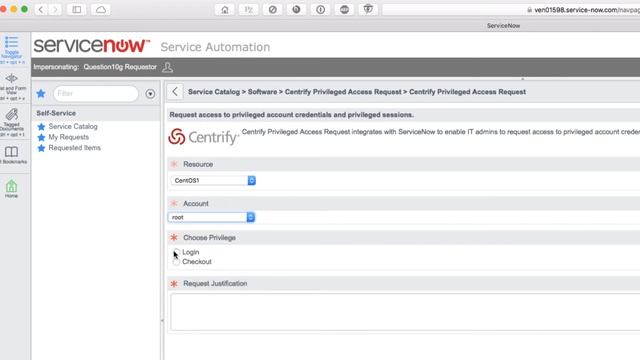Viewport: 640px width, 360px height.
Task: Open Requested Items in Self-Service menu
Action: [x=75, y=148]
